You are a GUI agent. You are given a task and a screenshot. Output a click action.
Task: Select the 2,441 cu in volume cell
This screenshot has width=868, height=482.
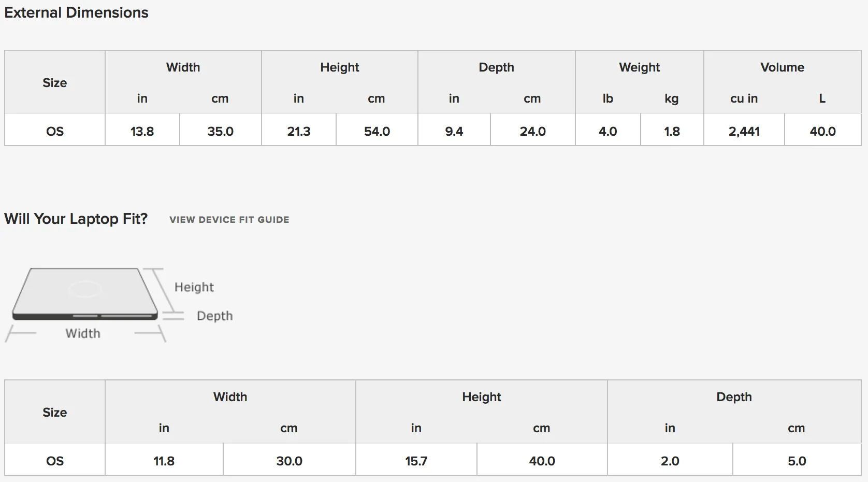(x=744, y=131)
